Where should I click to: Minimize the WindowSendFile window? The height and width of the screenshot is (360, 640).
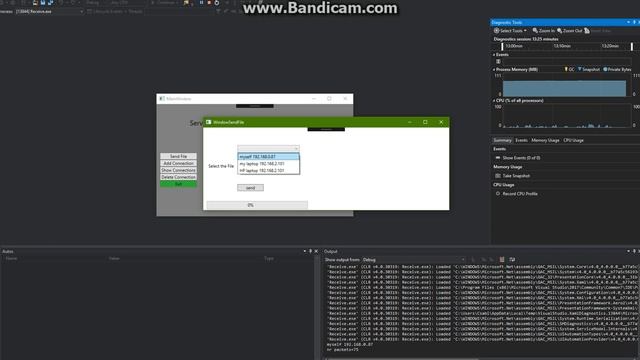point(410,122)
